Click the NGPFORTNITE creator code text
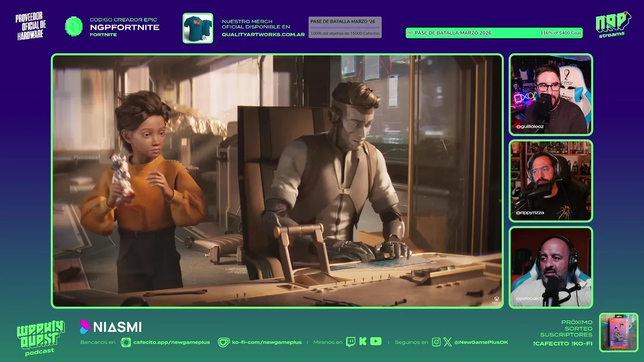This screenshot has height=362, width=644. pos(125,28)
